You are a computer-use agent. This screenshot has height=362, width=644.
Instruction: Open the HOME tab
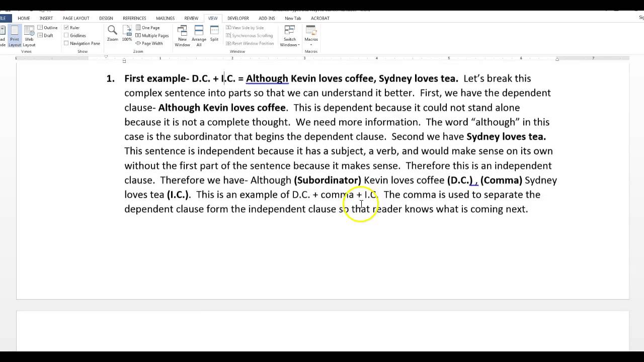(x=24, y=18)
